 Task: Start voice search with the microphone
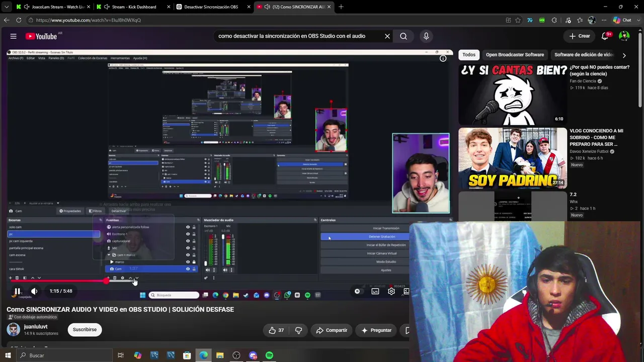tap(426, 36)
